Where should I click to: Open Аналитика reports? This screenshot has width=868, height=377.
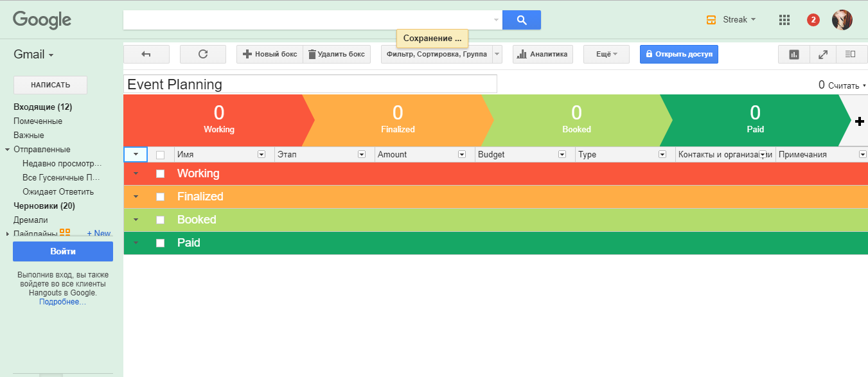[543, 55]
